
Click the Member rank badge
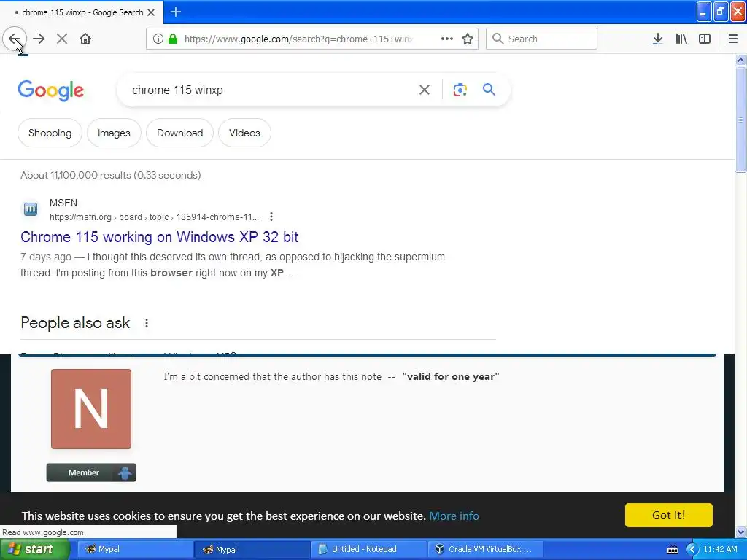point(91,472)
